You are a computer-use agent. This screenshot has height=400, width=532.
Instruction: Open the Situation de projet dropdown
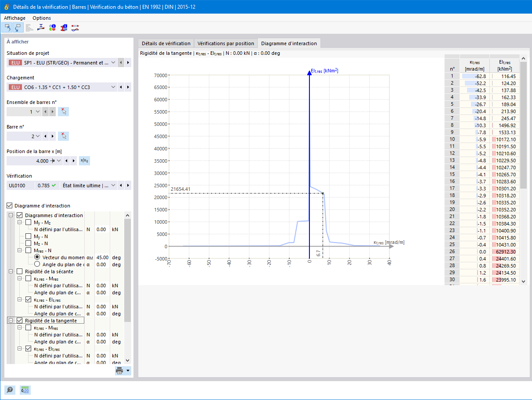point(113,63)
